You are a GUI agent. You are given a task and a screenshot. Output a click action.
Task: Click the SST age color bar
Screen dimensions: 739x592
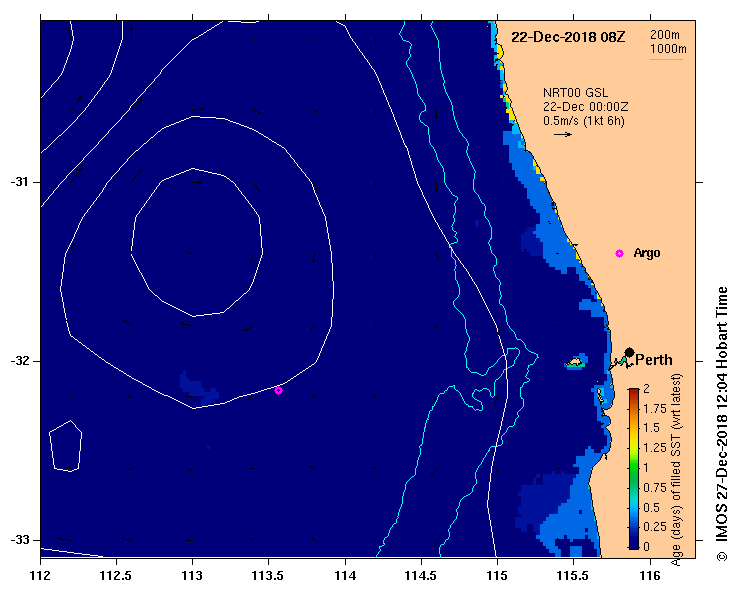[633, 469]
